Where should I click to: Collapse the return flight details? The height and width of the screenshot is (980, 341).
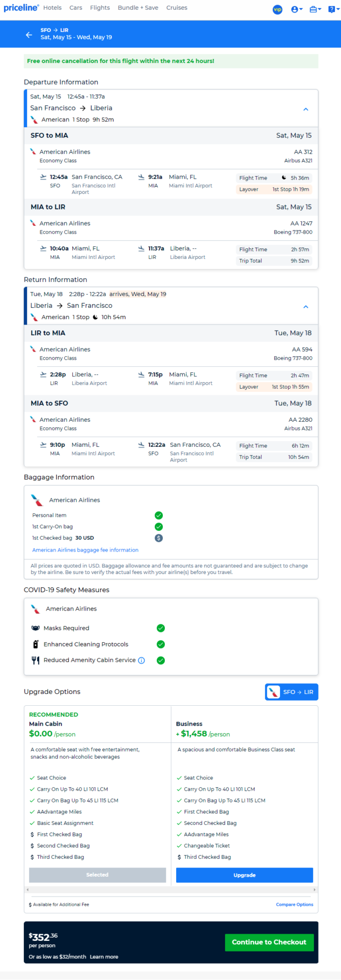click(306, 306)
